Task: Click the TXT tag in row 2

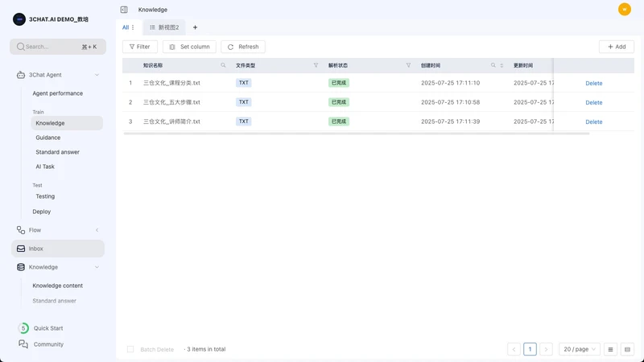Action: click(x=244, y=102)
